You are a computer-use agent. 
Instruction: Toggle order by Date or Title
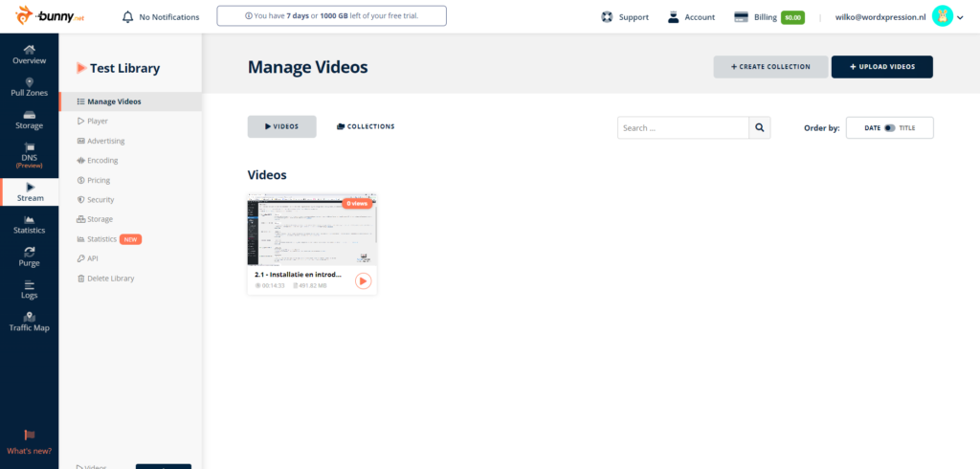pos(889,127)
